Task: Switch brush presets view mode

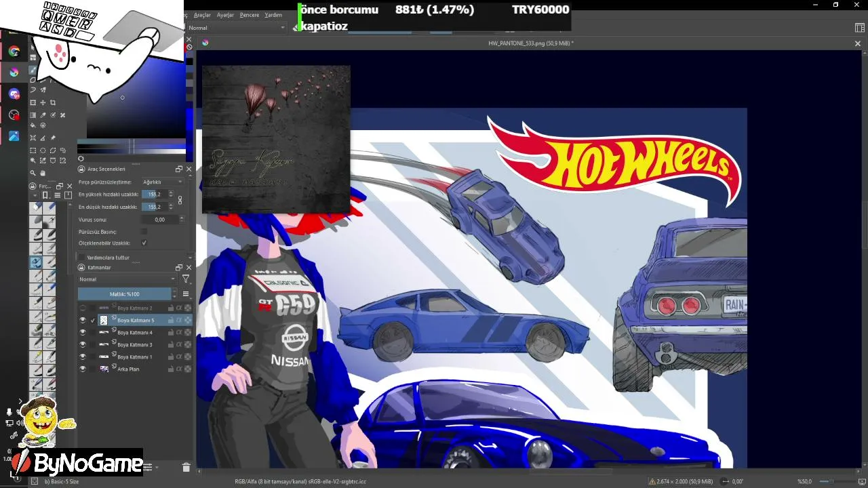Action: pyautogui.click(x=57, y=195)
